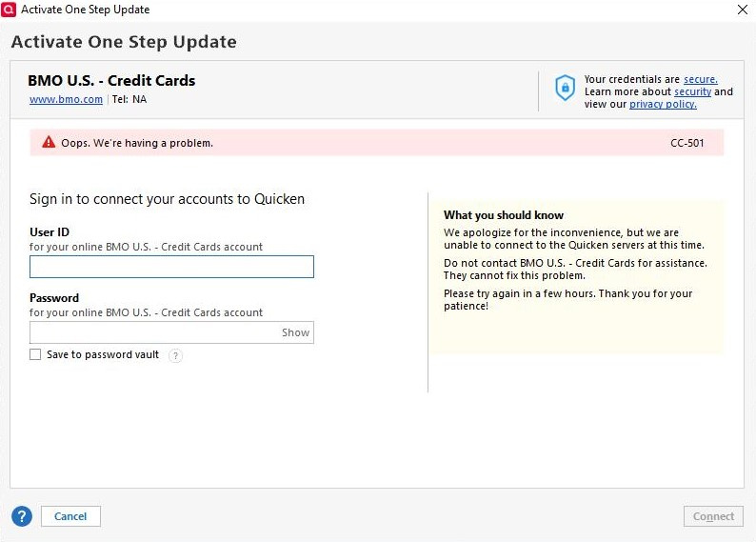756x542 pixels.
Task: Click the password vault help question icon
Action: point(175,355)
